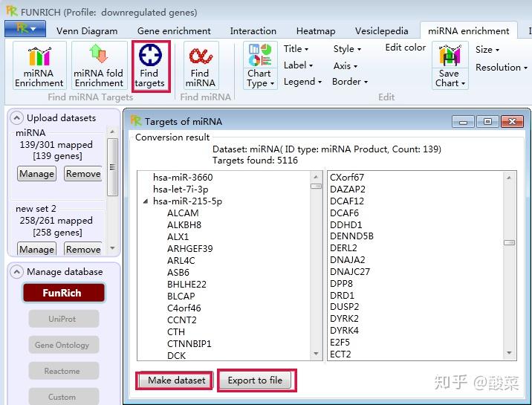Click the datasets panel scroll-down arrow
This screenshot has height=405, width=532.
coord(112,248)
